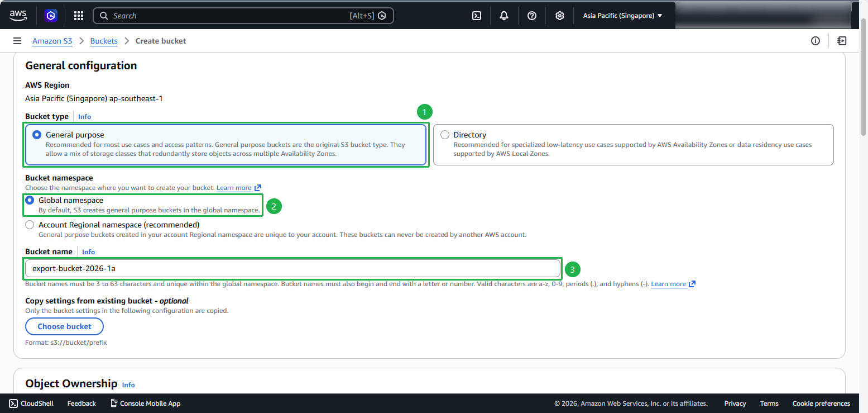Open the Services grid menu icon

tap(79, 16)
